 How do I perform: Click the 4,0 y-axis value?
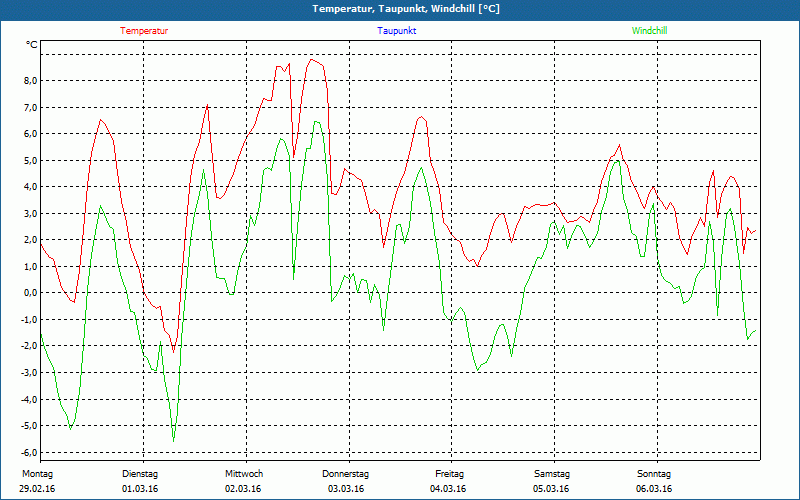tap(30, 187)
